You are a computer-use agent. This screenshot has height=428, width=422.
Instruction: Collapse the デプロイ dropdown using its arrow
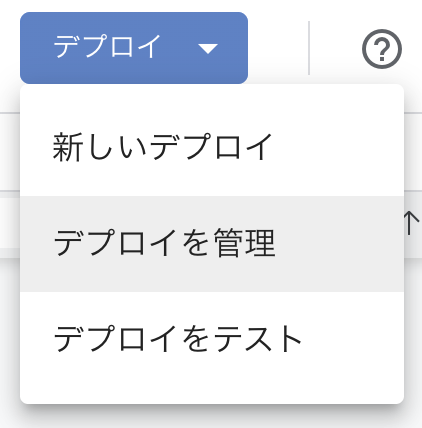(x=208, y=49)
